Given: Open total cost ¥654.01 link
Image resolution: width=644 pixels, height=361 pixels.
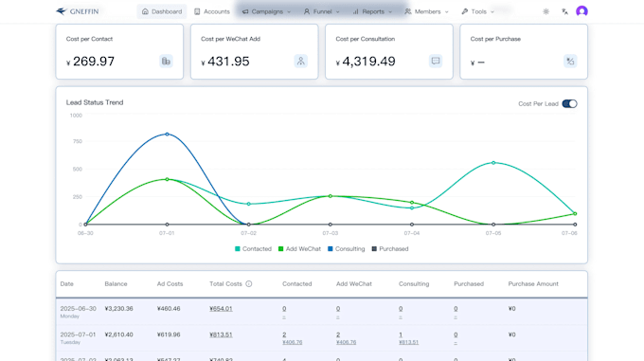Looking at the screenshot, I should click(x=221, y=309).
